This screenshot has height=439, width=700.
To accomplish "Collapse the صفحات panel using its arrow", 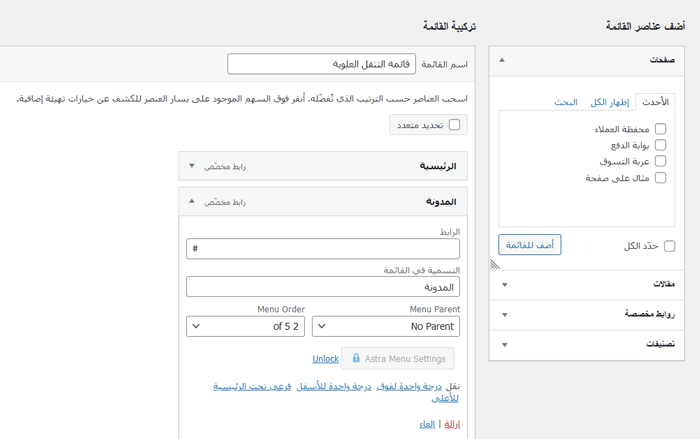I will click(x=502, y=61).
